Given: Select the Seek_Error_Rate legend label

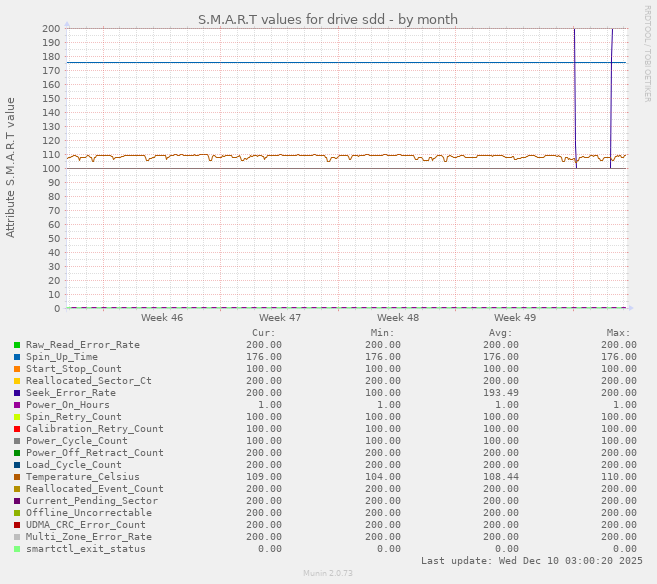Looking at the screenshot, I should tap(71, 393).
